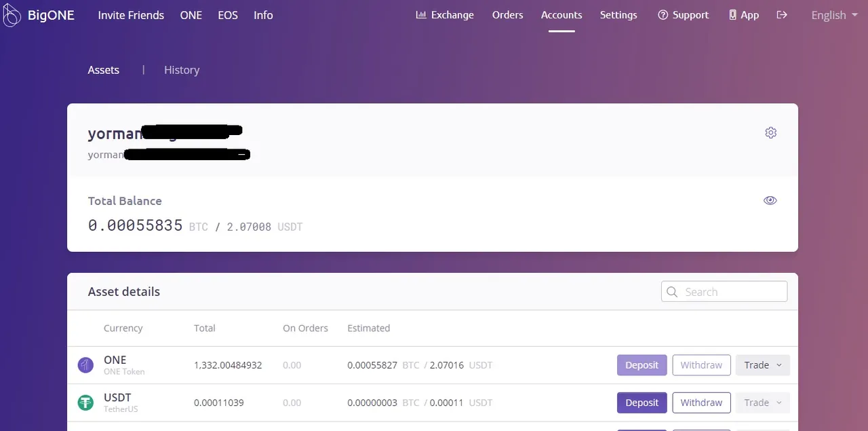The width and height of the screenshot is (868, 431).
Task: Click the ONE total 1,332.00484932
Action: click(228, 365)
